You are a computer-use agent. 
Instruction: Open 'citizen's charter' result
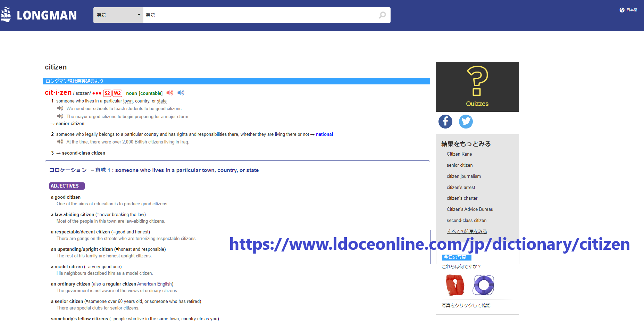click(x=462, y=198)
